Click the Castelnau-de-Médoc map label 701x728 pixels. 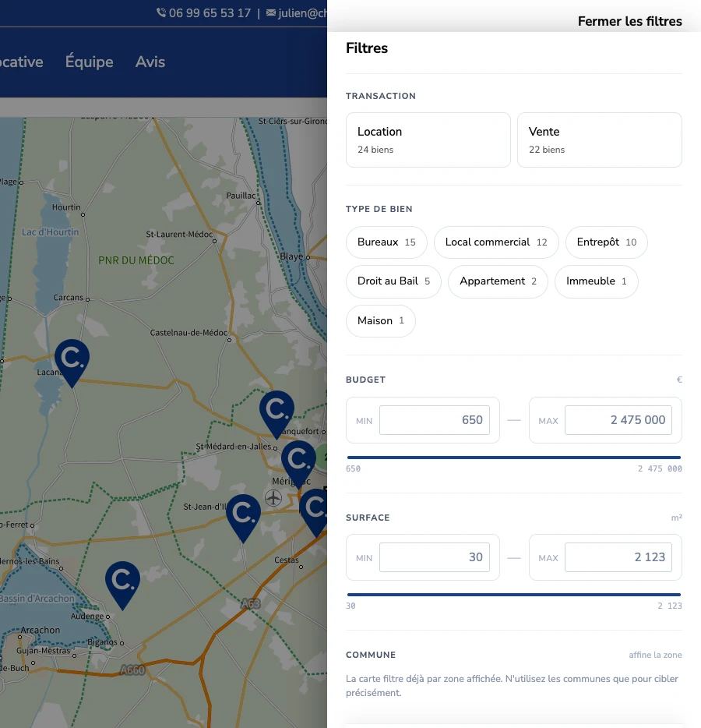[188, 332]
